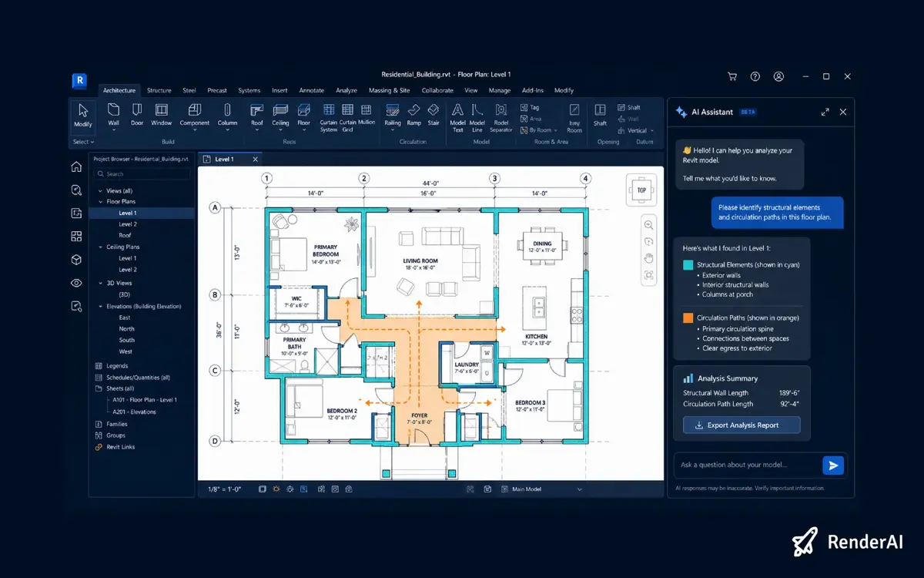Open the user account icon
This screenshot has width=924, height=578.
pyautogui.click(x=778, y=76)
